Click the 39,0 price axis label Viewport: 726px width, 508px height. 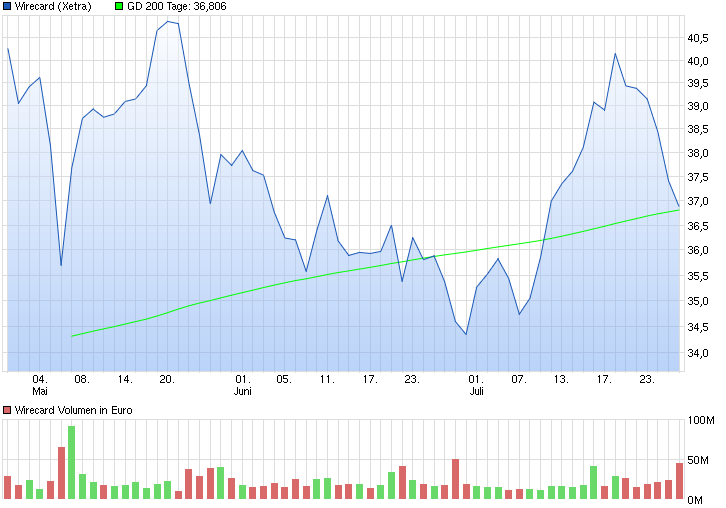tap(698, 107)
